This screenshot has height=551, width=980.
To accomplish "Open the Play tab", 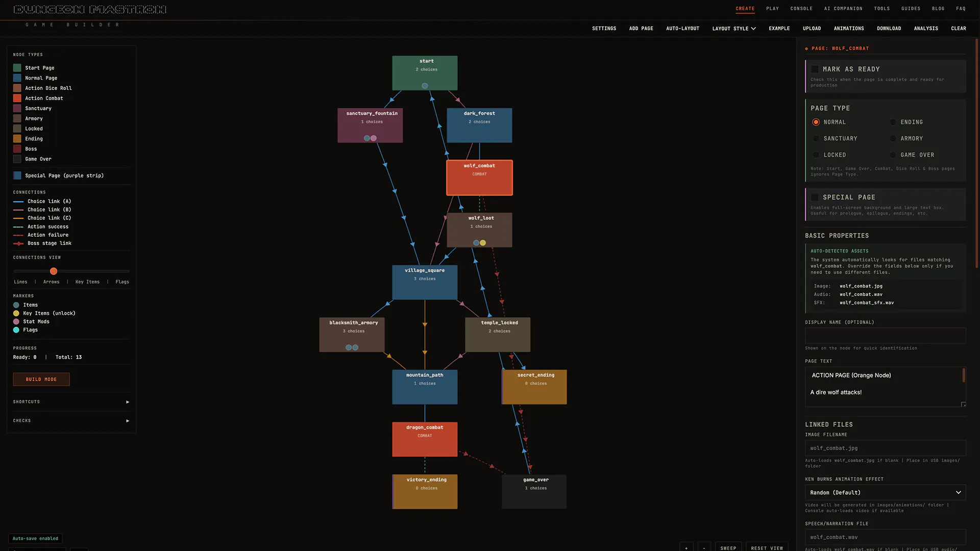I will coord(772,9).
